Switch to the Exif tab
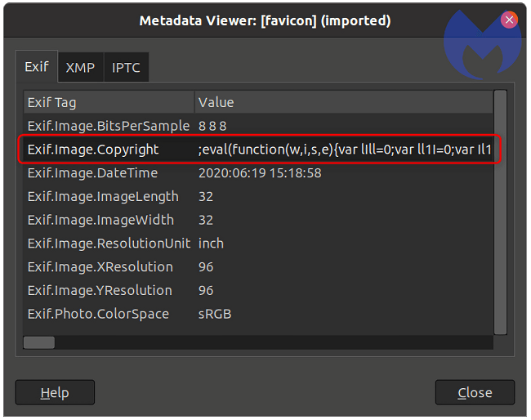Viewport: 531px width, 420px height. (37, 67)
